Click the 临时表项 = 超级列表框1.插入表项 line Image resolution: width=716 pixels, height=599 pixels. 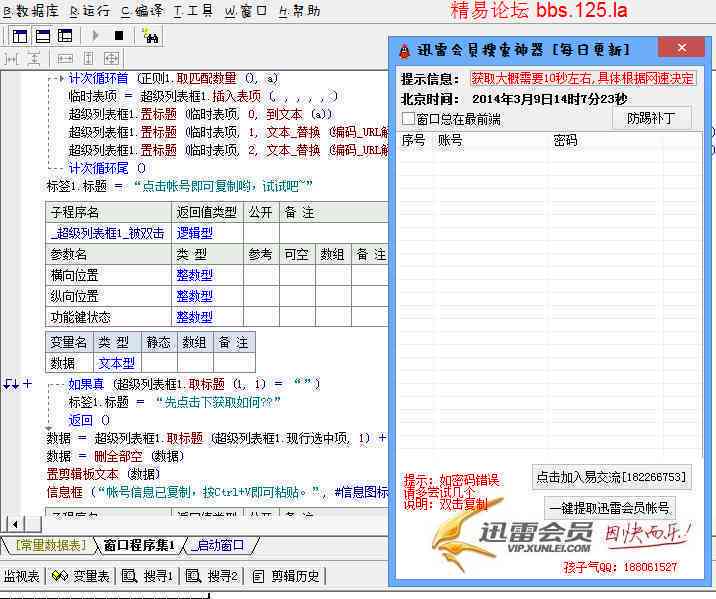pos(203,96)
